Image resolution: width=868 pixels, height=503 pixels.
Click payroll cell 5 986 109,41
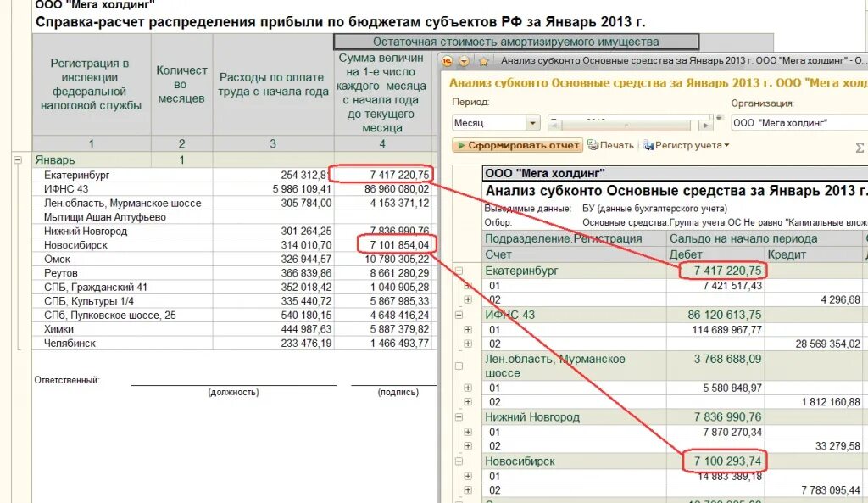[302, 189]
